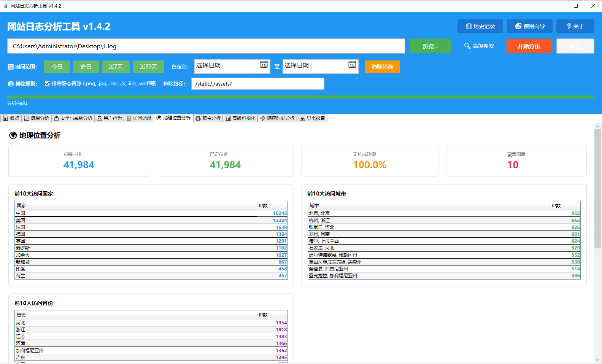Switch to 爬虫分析 crawler analysis tab
Image resolution: width=602 pixels, height=364 pixels.
point(208,118)
